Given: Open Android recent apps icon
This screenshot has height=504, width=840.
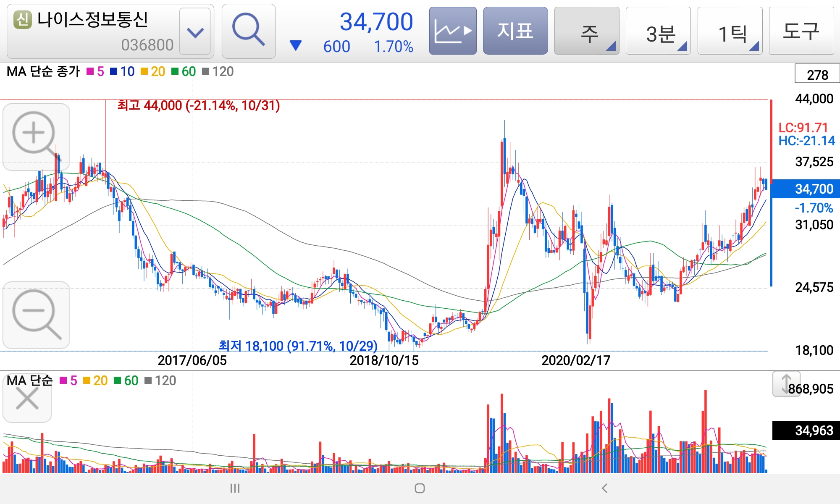Looking at the screenshot, I should [235, 488].
